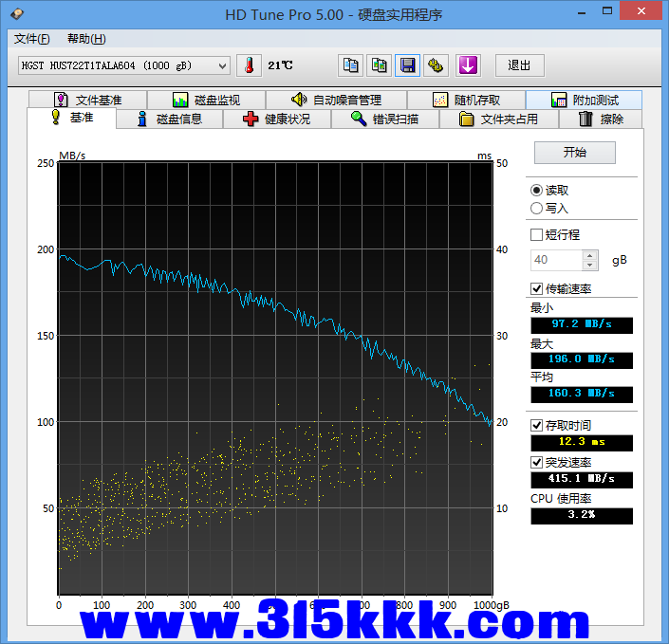Image resolution: width=669 pixels, height=644 pixels.
Task: Minimize the HD Tune Pro window
Action: (581, 12)
